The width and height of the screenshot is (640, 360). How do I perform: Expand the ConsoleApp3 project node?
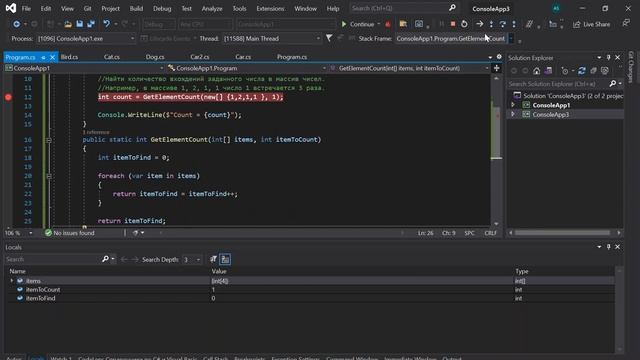tap(513, 114)
